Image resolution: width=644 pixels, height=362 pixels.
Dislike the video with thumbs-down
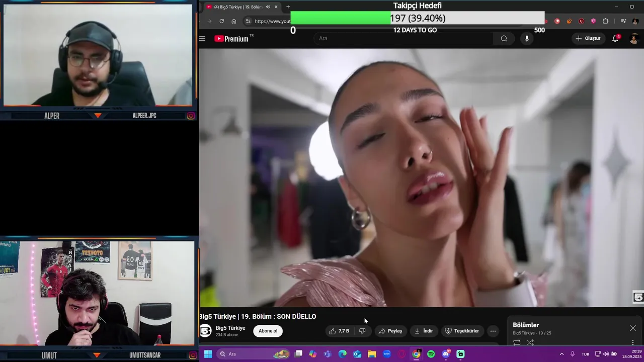coord(362,331)
